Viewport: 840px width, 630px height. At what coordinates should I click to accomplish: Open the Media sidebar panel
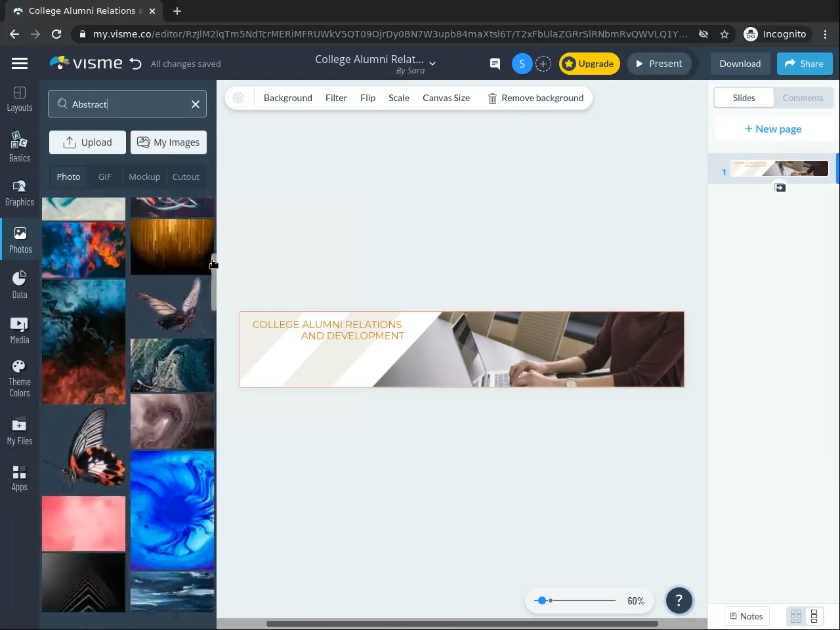20,331
